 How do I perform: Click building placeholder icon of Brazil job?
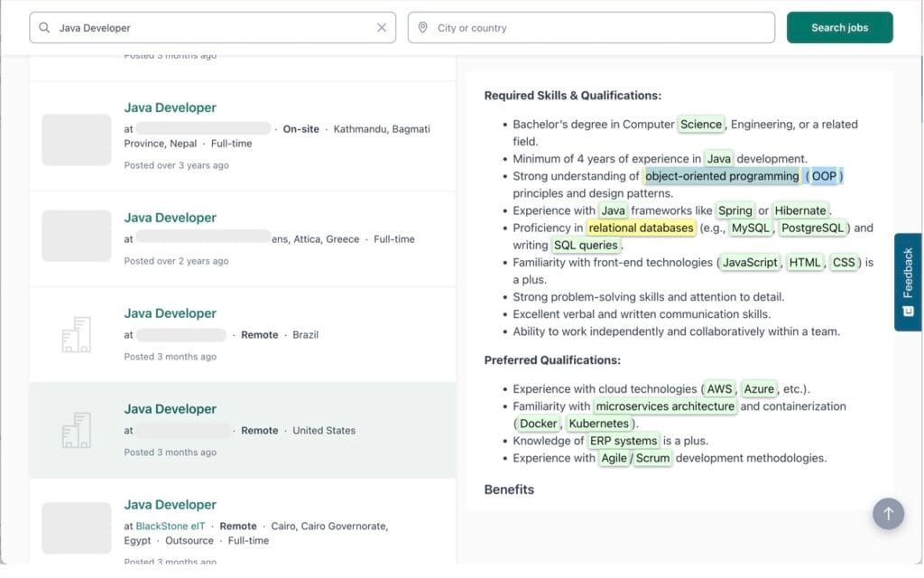[77, 334]
